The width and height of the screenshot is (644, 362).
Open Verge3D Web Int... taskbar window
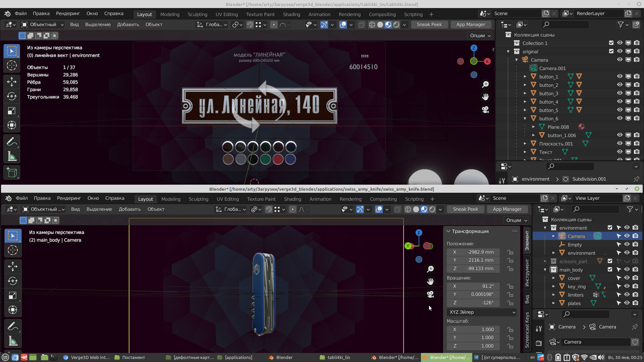tap(87, 357)
